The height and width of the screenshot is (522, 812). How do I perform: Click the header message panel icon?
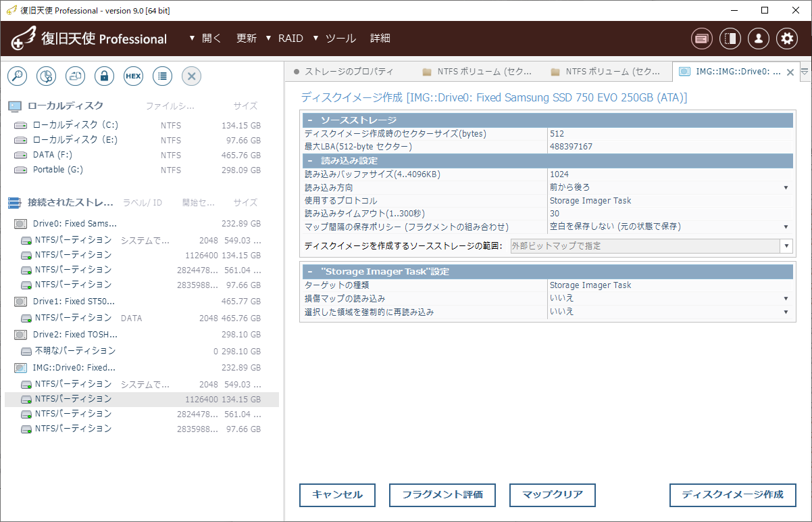coord(702,39)
